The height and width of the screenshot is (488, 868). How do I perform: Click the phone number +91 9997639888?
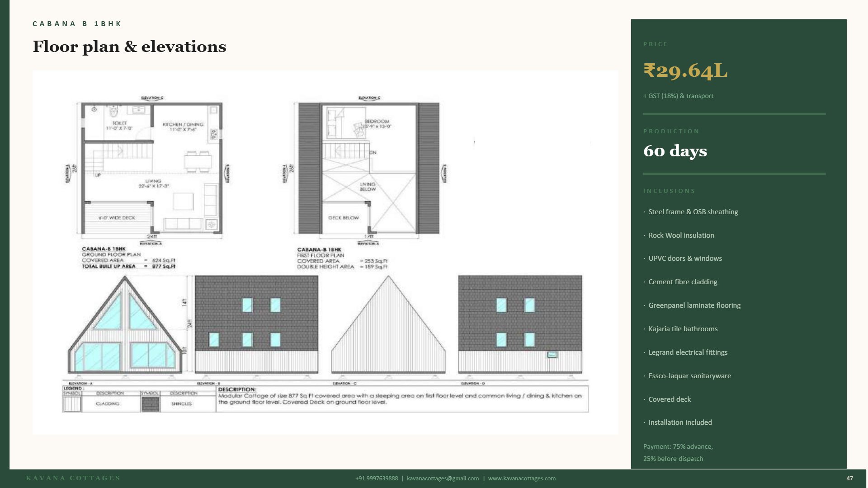(377, 479)
